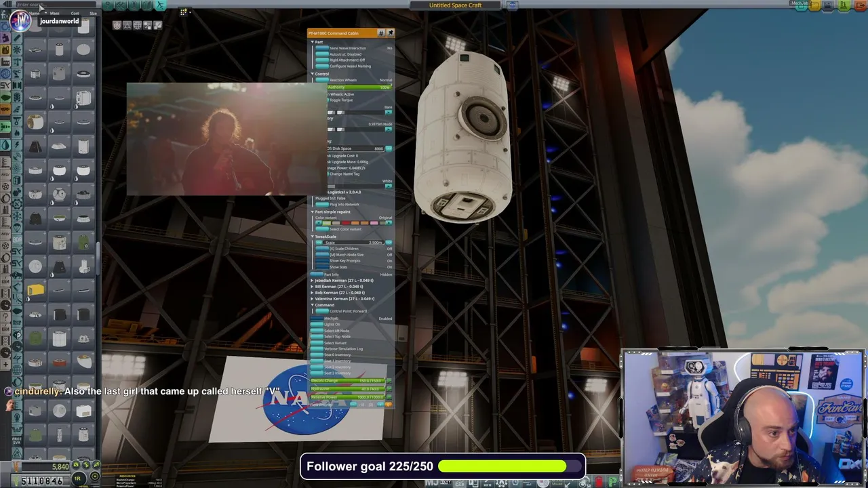Sort parts by Name

pyautogui.click(x=34, y=14)
